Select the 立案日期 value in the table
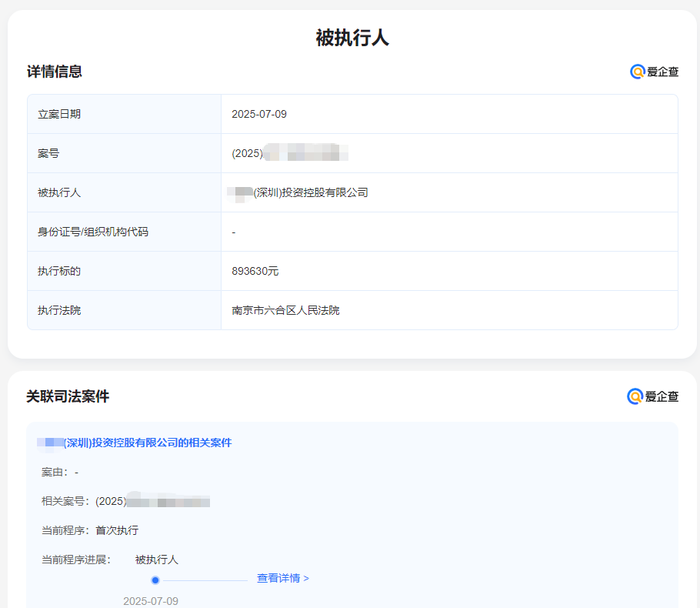The image size is (700, 608). 259,114
